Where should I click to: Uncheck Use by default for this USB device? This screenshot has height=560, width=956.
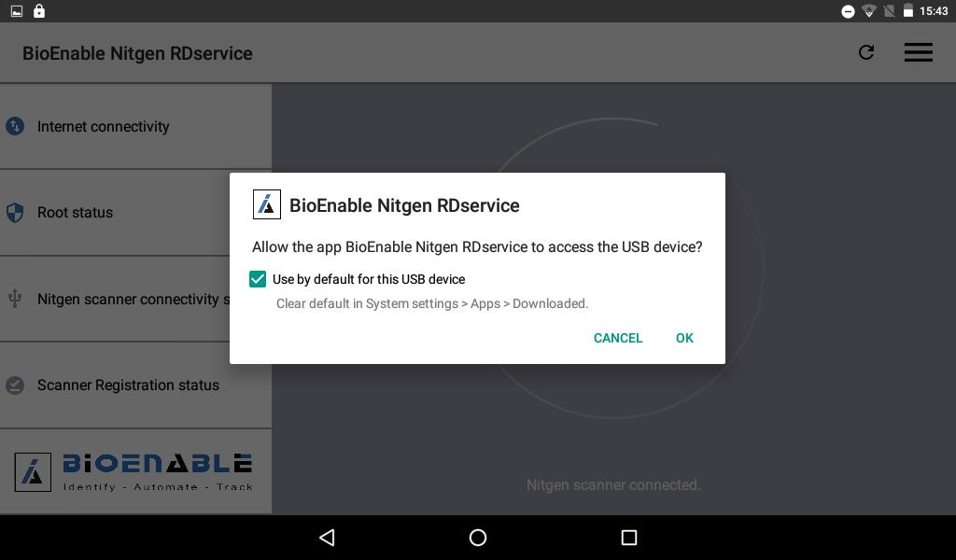pos(258,279)
